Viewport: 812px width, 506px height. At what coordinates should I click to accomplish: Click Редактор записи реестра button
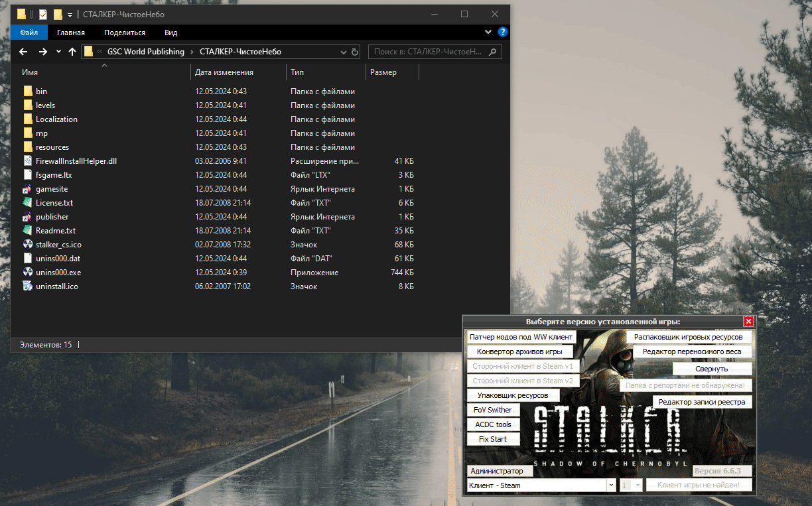click(703, 402)
